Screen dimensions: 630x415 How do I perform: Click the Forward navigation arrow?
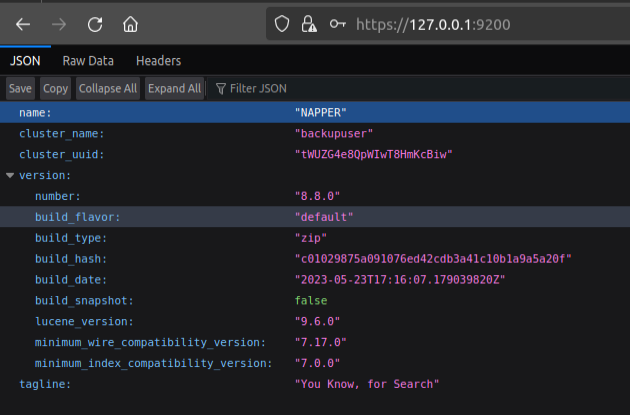[59, 23]
